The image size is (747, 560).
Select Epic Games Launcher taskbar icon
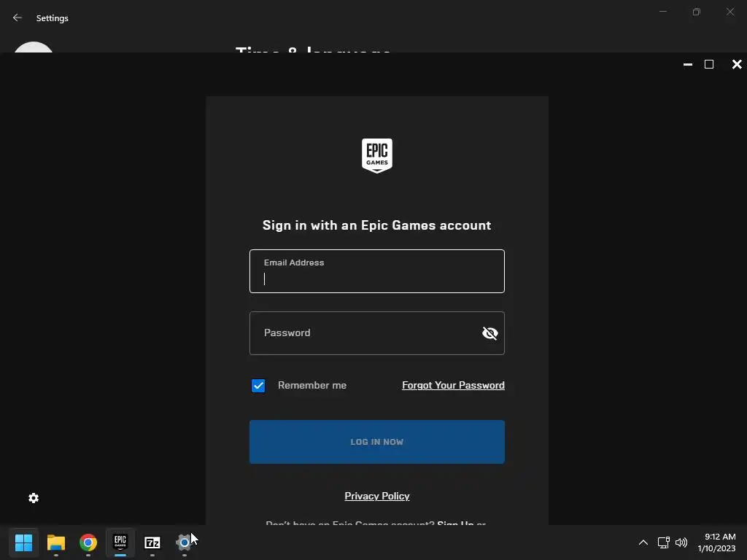pyautogui.click(x=120, y=542)
